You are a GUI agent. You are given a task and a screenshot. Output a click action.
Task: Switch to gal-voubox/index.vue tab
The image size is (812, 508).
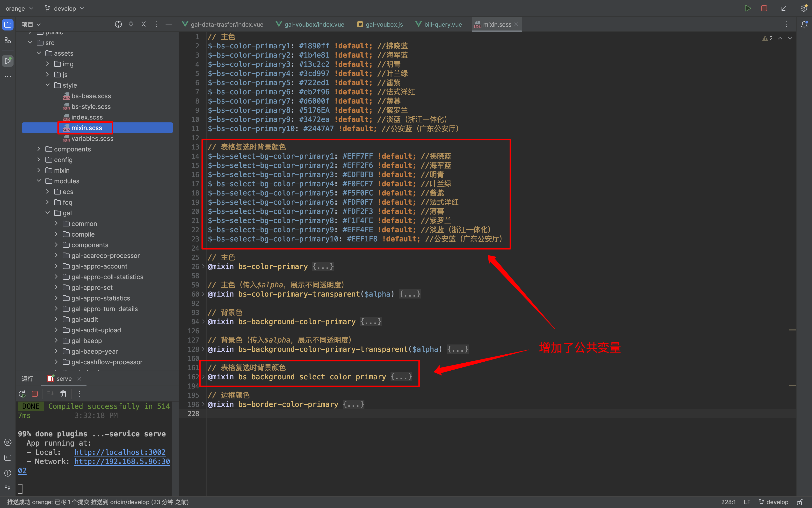(310, 24)
